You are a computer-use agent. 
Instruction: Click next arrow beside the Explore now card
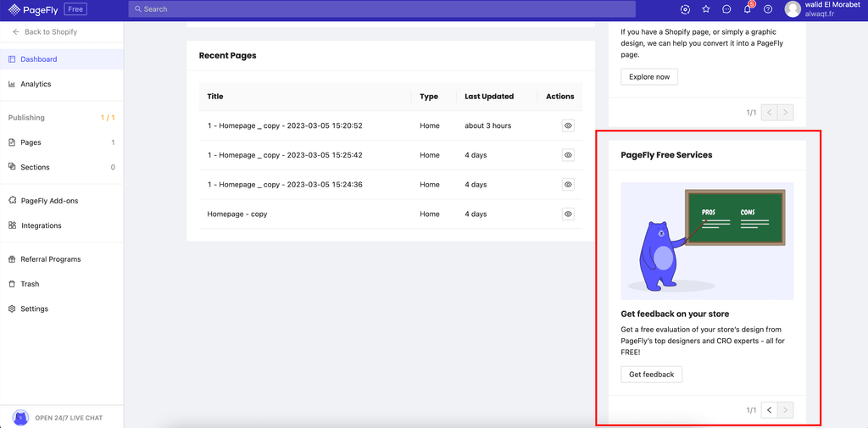[x=786, y=112]
